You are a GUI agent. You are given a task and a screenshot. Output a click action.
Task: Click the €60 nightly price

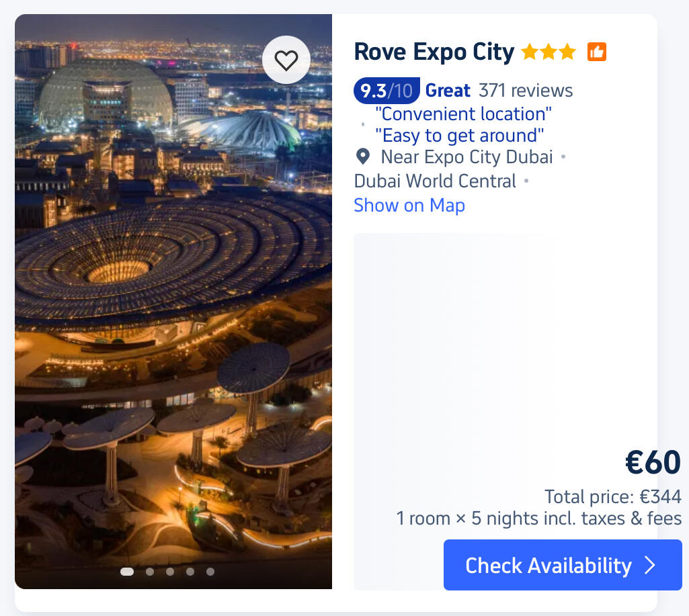click(653, 462)
